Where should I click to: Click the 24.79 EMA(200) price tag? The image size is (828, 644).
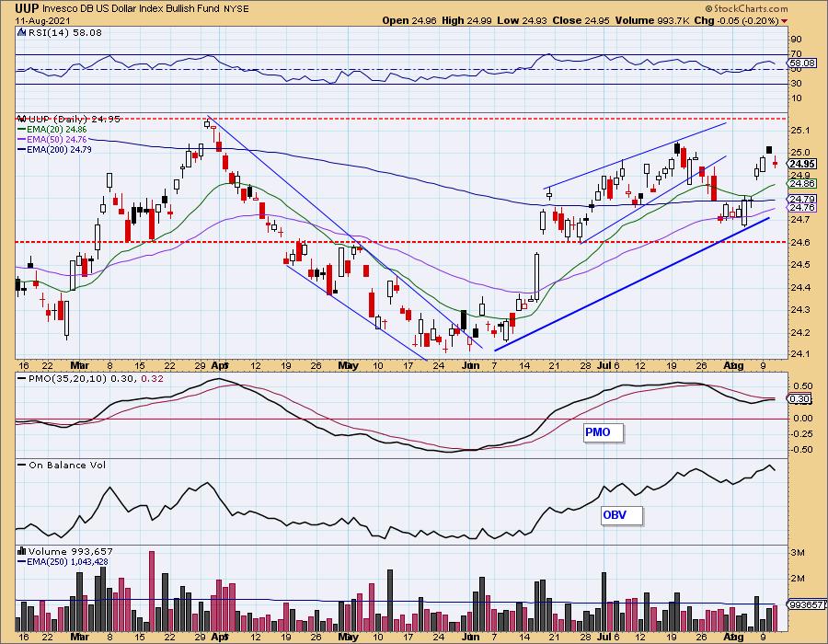(x=802, y=199)
